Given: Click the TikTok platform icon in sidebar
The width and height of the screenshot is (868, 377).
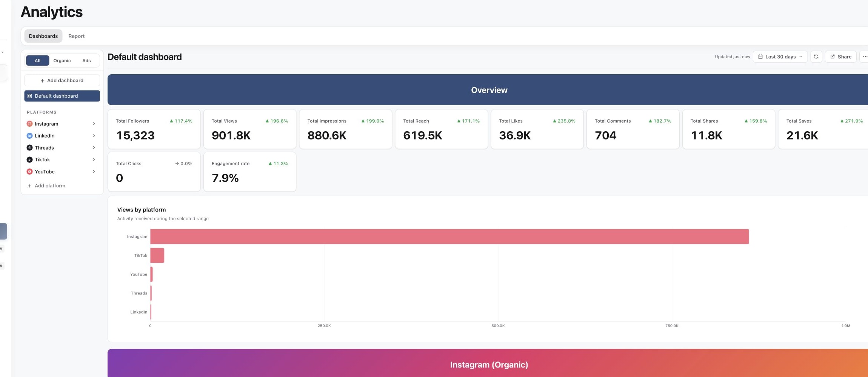Looking at the screenshot, I should 29,160.
